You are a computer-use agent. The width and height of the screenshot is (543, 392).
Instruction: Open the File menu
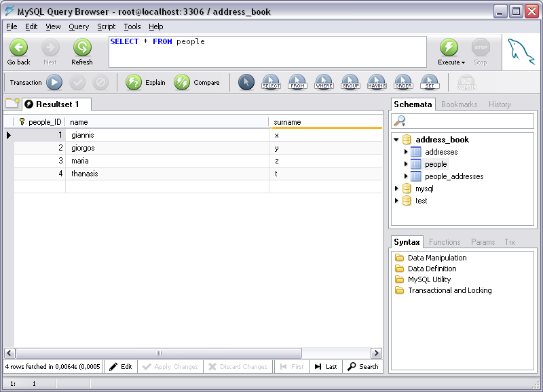(12, 26)
